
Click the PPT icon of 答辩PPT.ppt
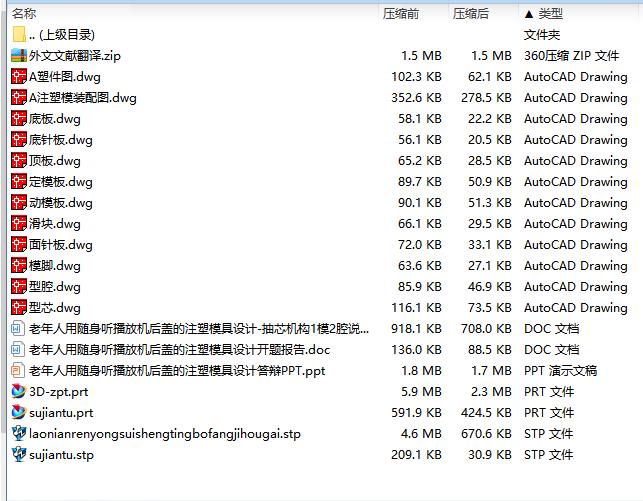(x=17, y=371)
